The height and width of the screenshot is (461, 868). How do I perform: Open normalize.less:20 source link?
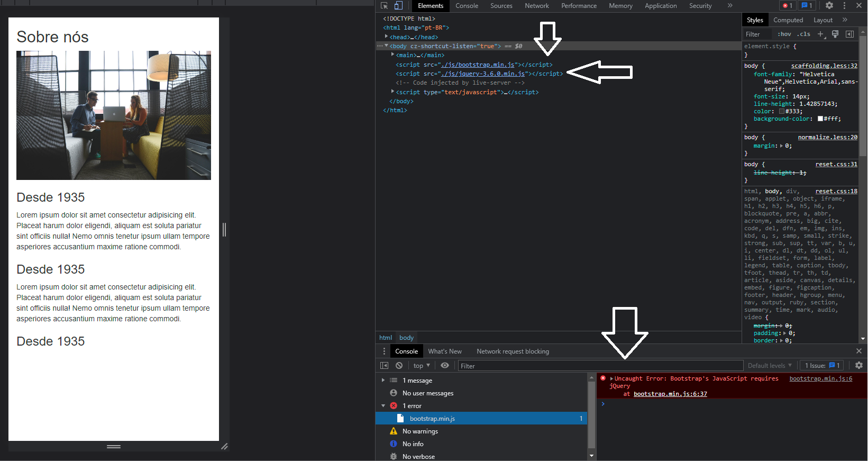pyautogui.click(x=827, y=138)
